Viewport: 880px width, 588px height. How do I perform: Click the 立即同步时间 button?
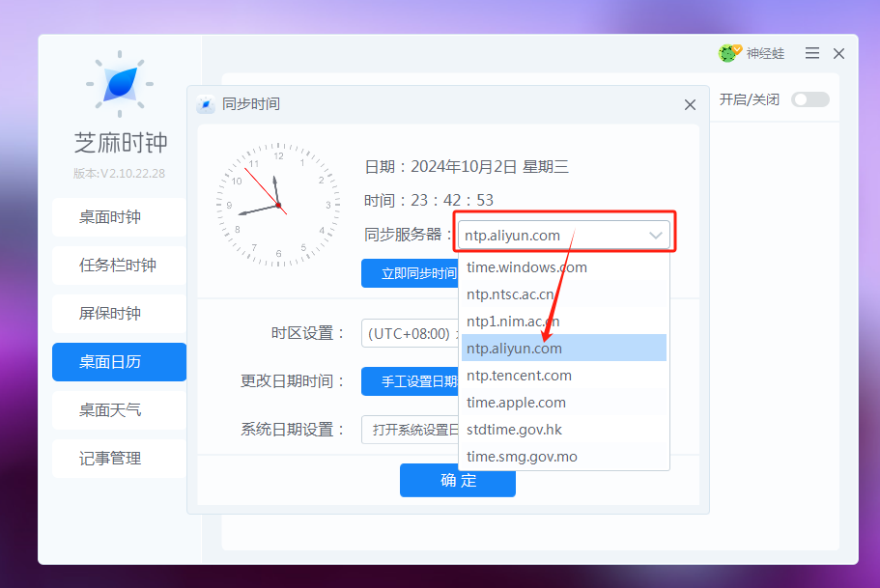412,273
